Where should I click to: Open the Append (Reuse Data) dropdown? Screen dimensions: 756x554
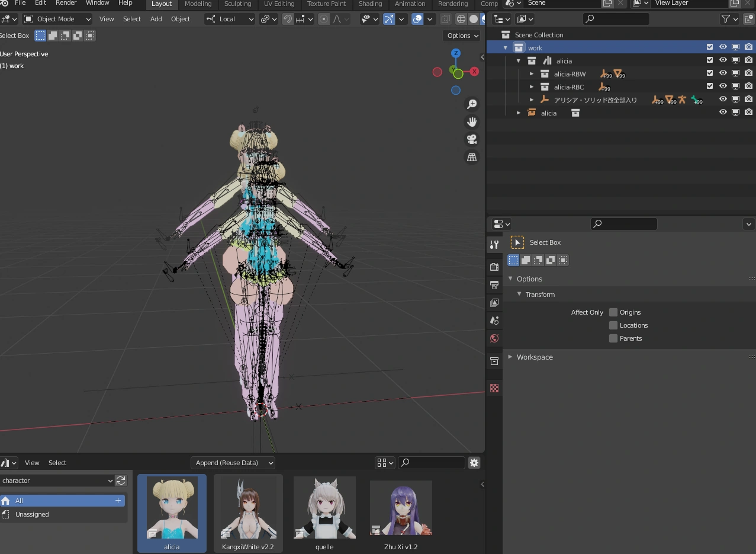234,463
